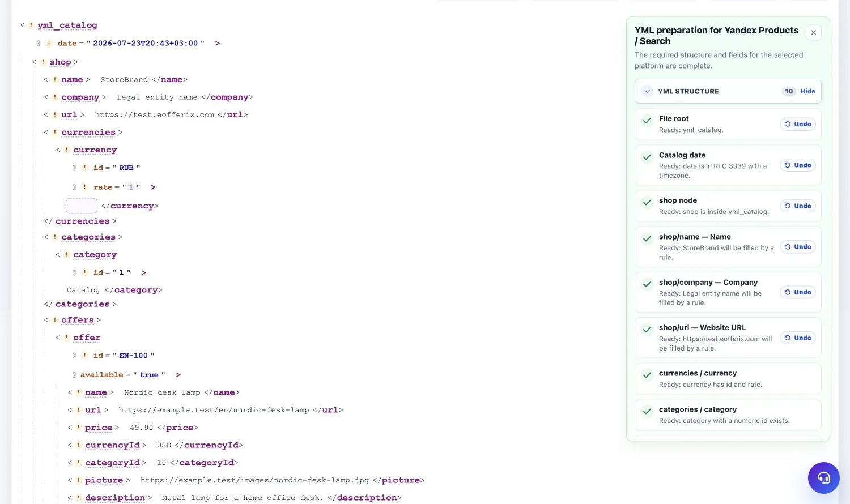This screenshot has height=504, width=850.
Task: Undo the shop/name — Name step
Action: pyautogui.click(x=798, y=246)
